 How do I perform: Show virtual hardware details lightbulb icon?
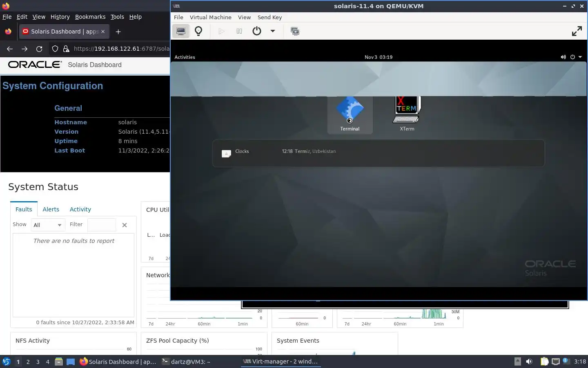[198, 31]
